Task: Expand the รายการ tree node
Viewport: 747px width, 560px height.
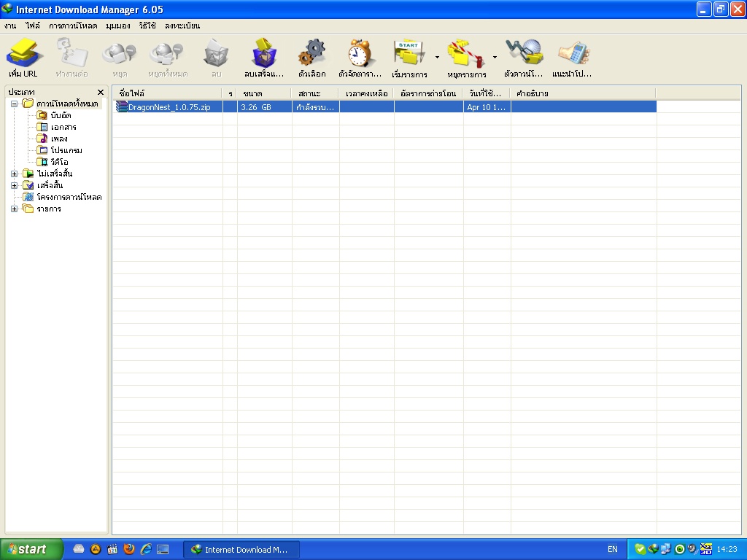Action: [x=15, y=209]
